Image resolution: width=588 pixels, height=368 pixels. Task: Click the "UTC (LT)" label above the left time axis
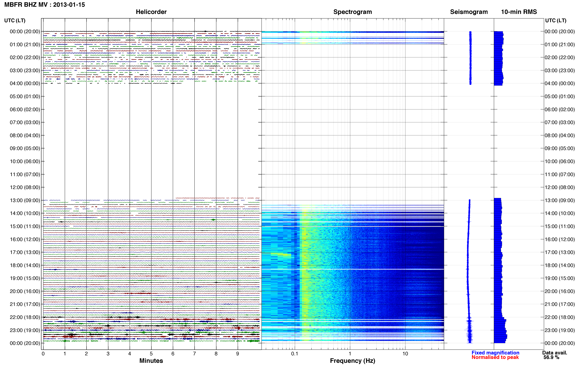pyautogui.click(x=15, y=20)
